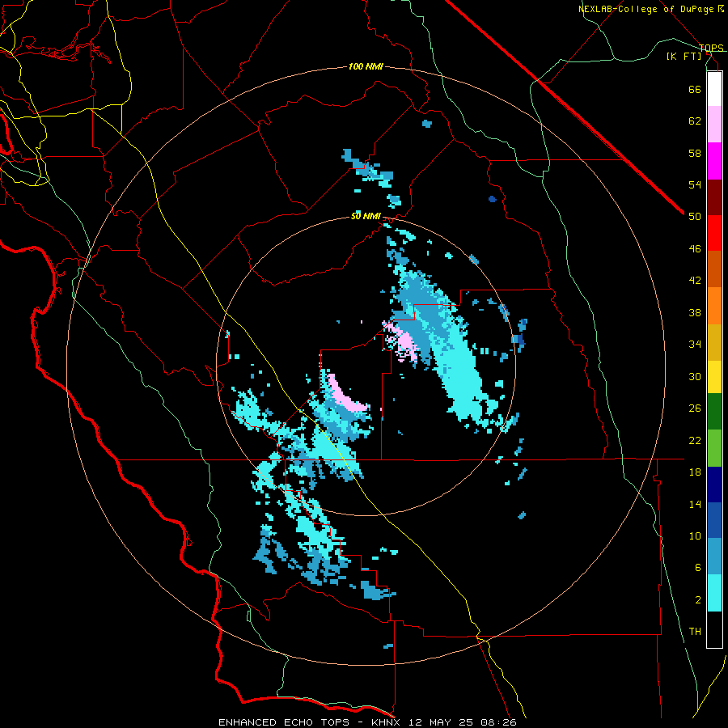728x728 pixels.
Task: Click the gold swatch between 34 and 38
Action: [x=714, y=342]
